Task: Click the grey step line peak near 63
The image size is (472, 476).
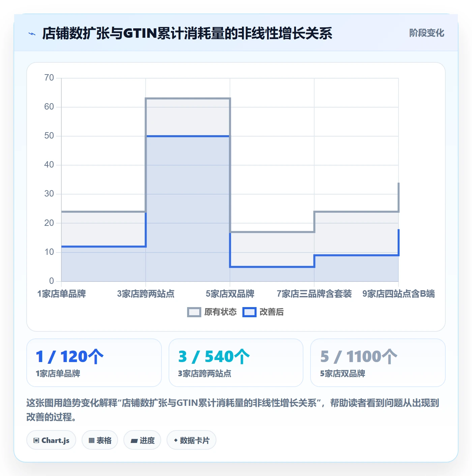Action: click(x=188, y=98)
